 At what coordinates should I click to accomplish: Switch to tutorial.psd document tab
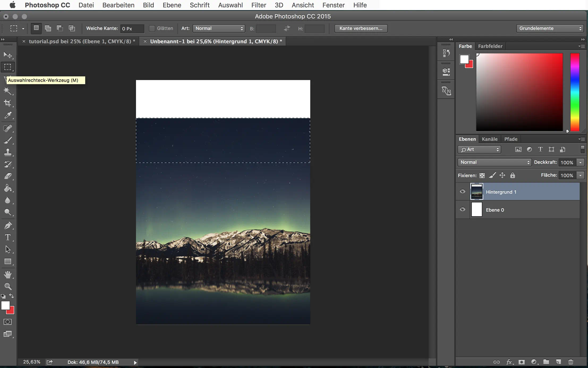coord(82,41)
